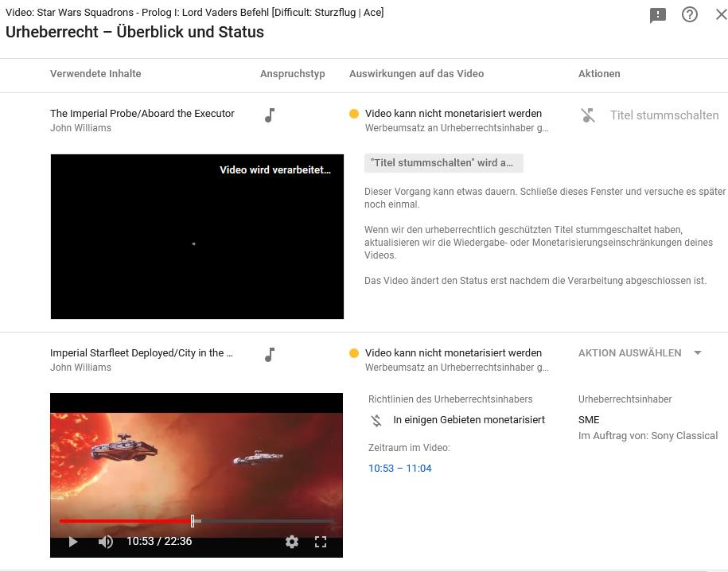The height and width of the screenshot is (572, 728).
Task: Click music note icon for Imperial Probe claim
Action: (x=270, y=115)
